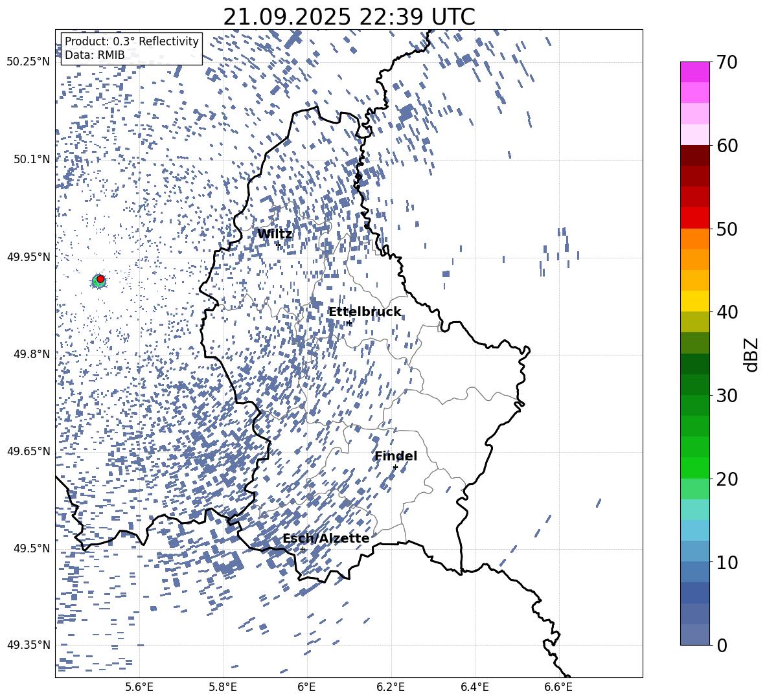This screenshot has height=700, width=767.
Task: Click the red radar site marker
Action: tap(100, 278)
